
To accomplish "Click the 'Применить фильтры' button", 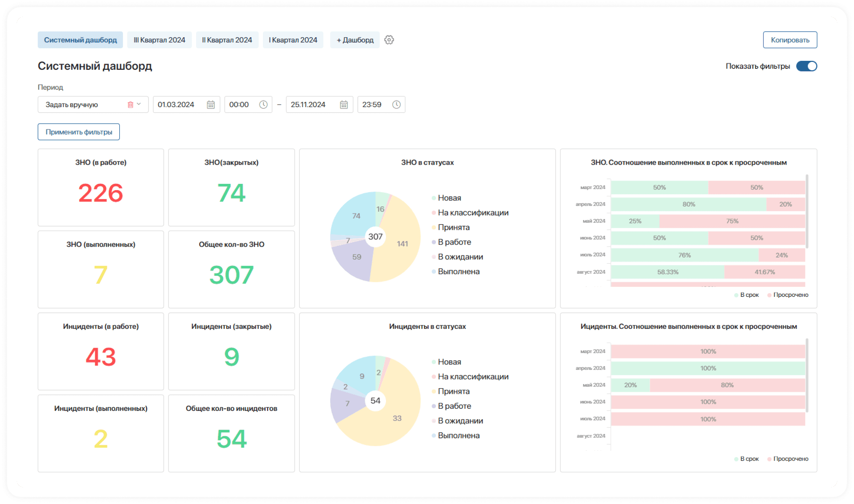I will (79, 132).
